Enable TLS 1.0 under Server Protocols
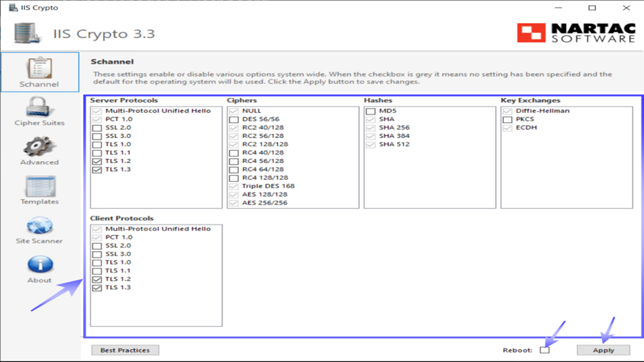Viewport: 644px width, 362px height. pos(97,145)
